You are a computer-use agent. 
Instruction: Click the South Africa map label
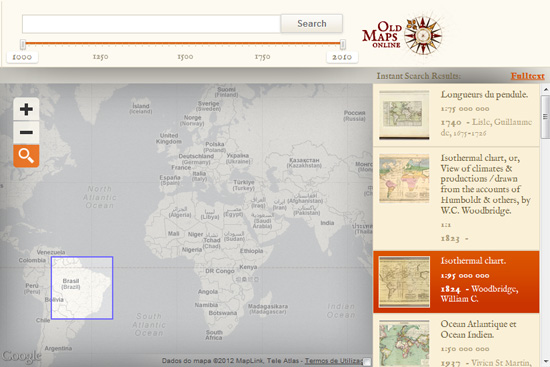click(214, 335)
